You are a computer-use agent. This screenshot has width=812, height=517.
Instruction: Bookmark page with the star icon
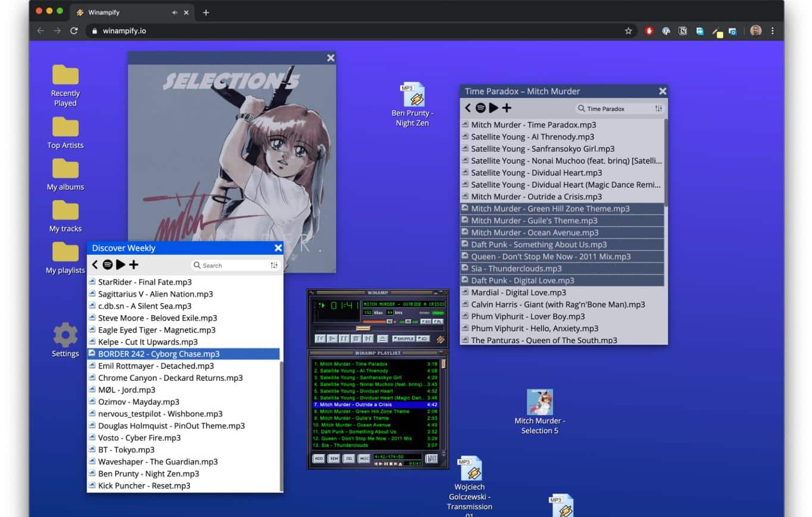click(628, 30)
